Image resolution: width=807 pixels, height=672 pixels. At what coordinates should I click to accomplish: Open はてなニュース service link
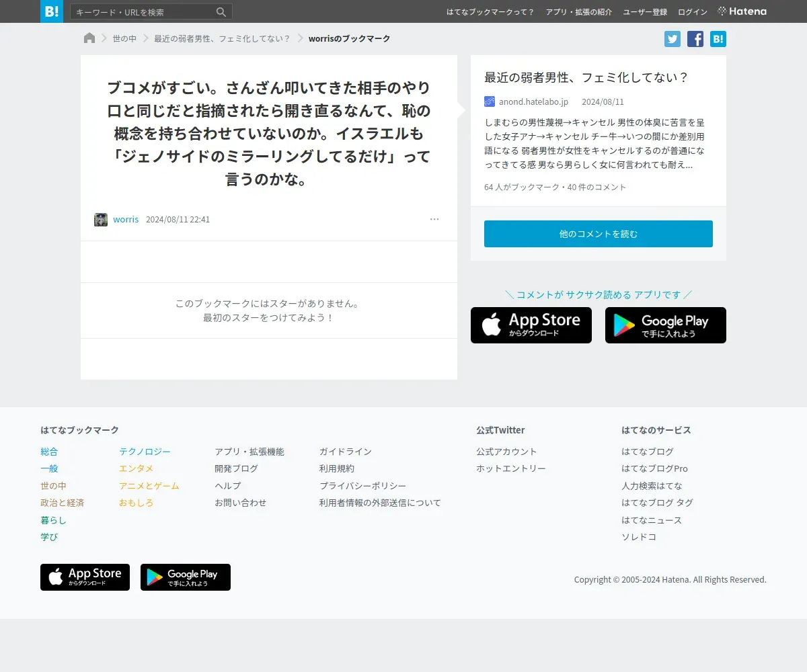tap(652, 520)
